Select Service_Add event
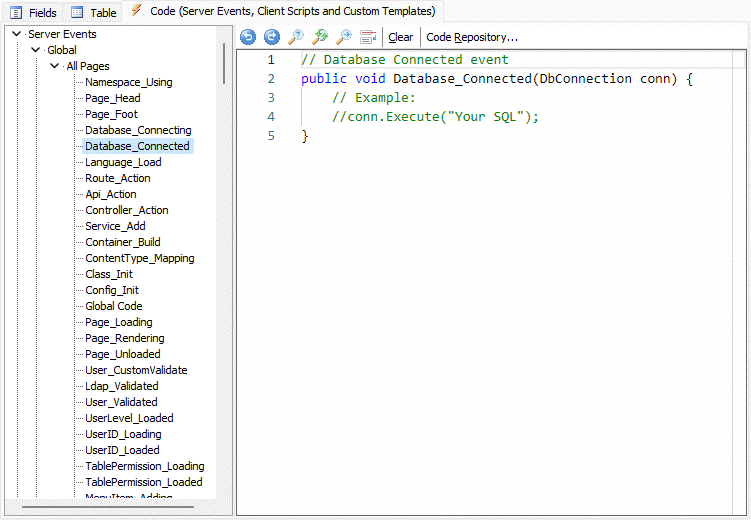751x520 pixels. [115, 226]
